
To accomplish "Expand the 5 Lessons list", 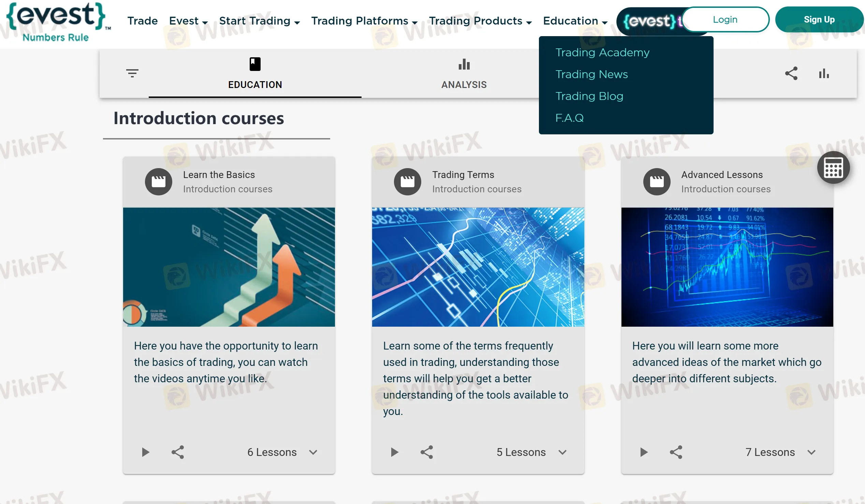I will 562,452.
